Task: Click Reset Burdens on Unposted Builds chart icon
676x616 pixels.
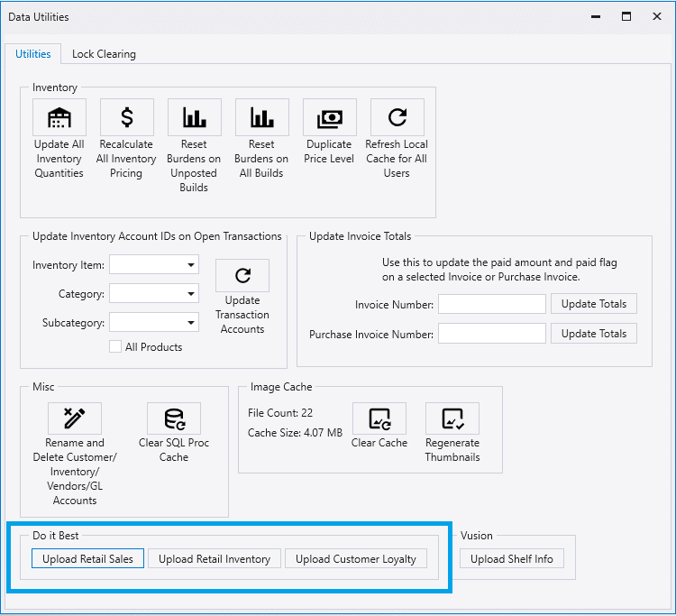Action: coord(195,117)
